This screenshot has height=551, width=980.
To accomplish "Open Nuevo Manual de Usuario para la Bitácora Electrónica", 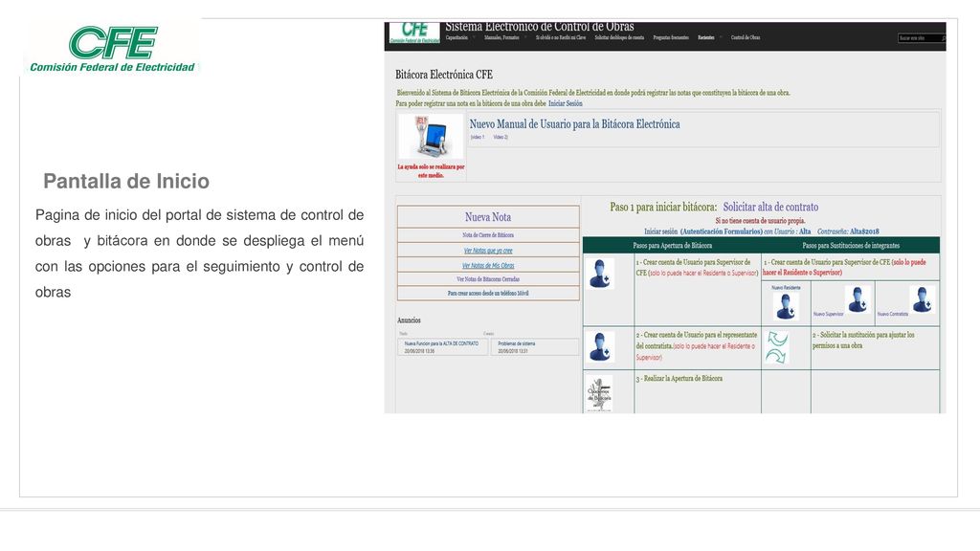I will click(574, 124).
